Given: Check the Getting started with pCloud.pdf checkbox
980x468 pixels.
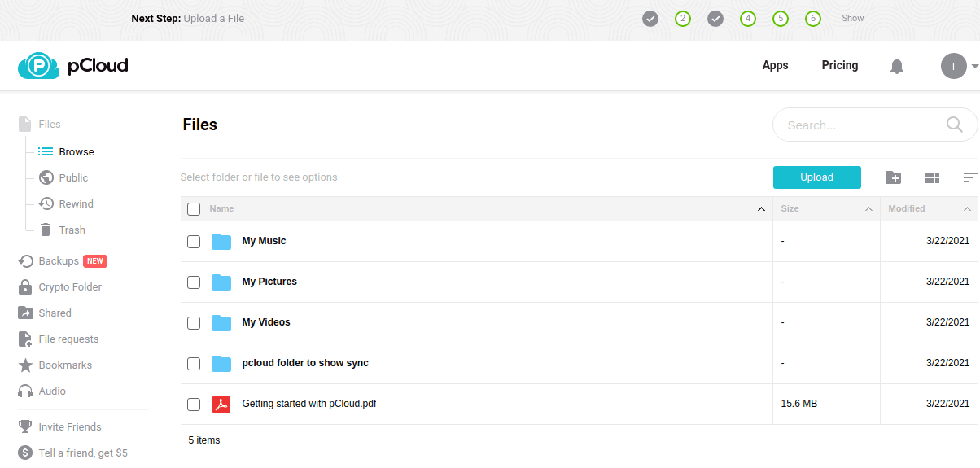Looking at the screenshot, I should [194, 404].
